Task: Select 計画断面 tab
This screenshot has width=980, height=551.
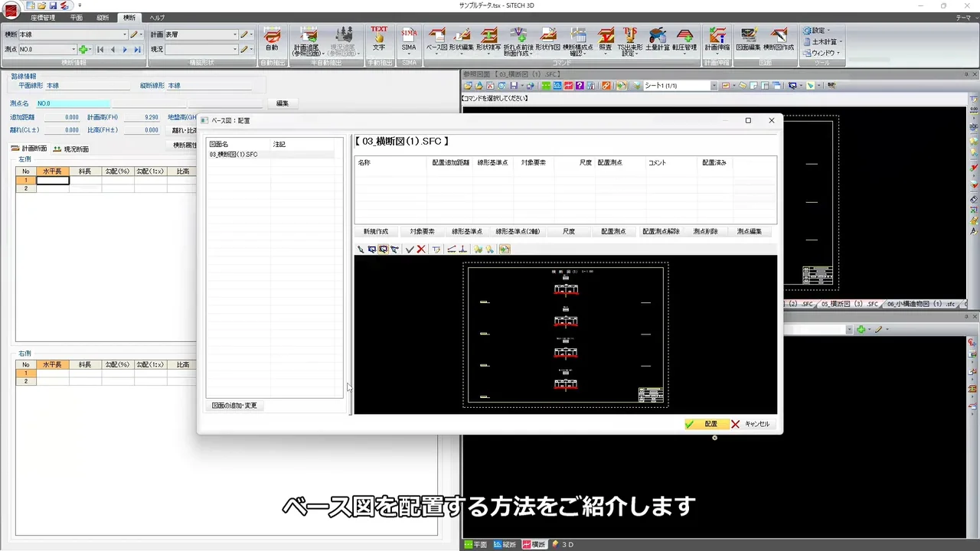Action: 29,148
